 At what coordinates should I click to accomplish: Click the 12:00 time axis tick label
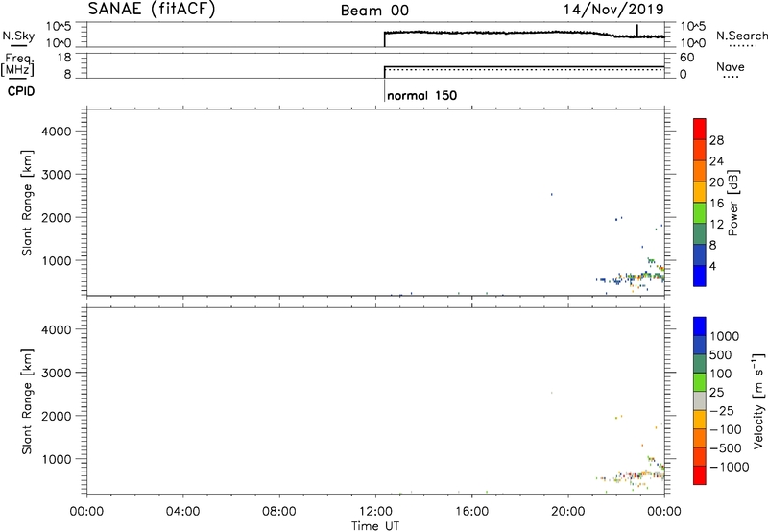(375, 512)
